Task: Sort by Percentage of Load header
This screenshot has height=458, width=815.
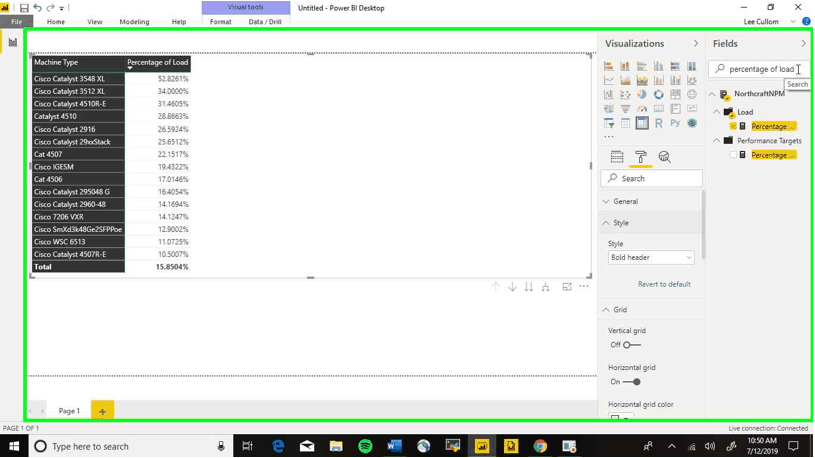Action: click(157, 62)
